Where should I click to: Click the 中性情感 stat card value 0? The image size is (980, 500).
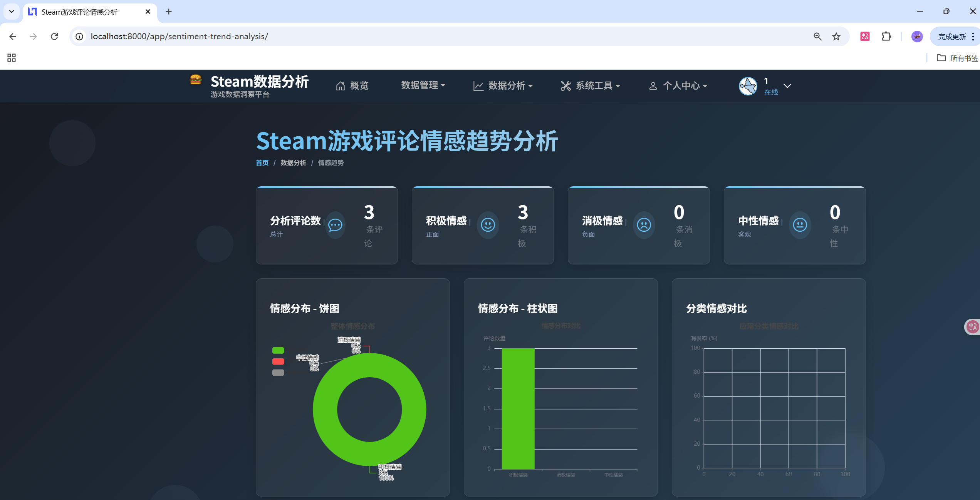point(835,212)
